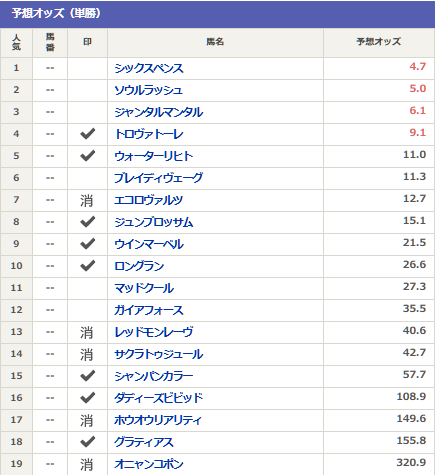435x475 pixels.
Task: Click odds value 57.7
Action: coord(415,375)
